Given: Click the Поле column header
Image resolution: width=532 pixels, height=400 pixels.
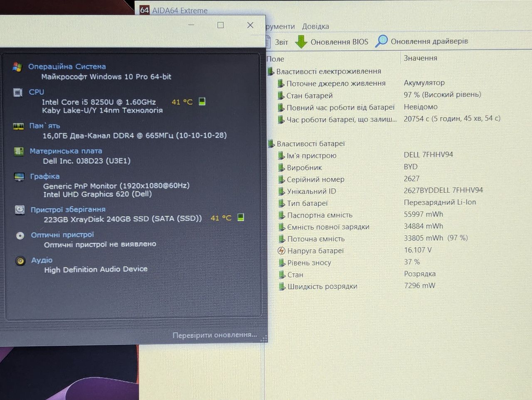Looking at the screenshot, I should pyautogui.click(x=275, y=59).
